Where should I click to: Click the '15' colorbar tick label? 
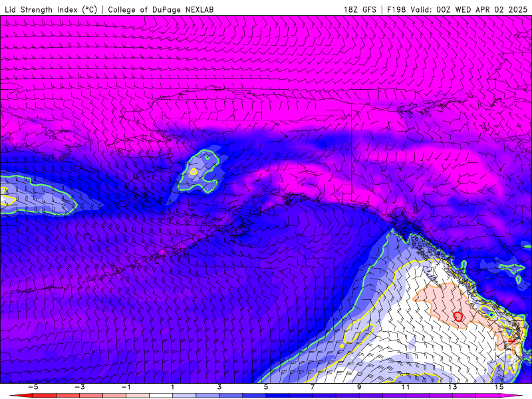pos(499,387)
